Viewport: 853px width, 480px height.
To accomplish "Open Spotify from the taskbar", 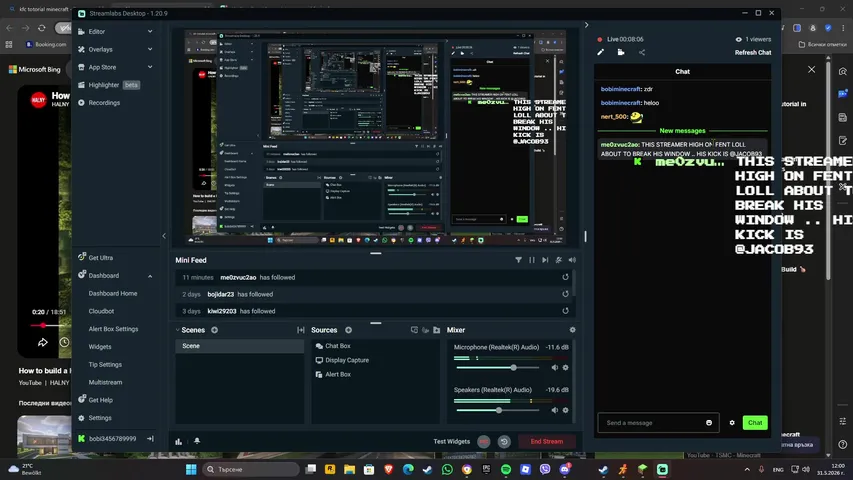I will [x=506, y=469].
